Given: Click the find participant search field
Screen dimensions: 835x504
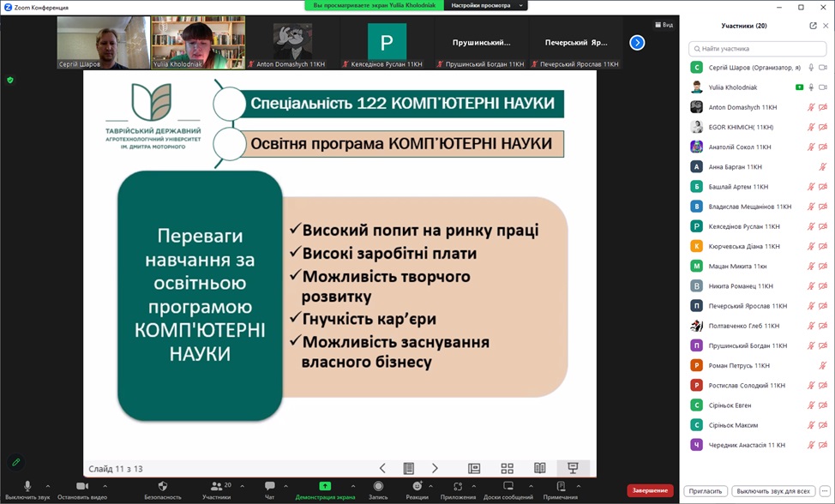Looking at the screenshot, I should 757,49.
